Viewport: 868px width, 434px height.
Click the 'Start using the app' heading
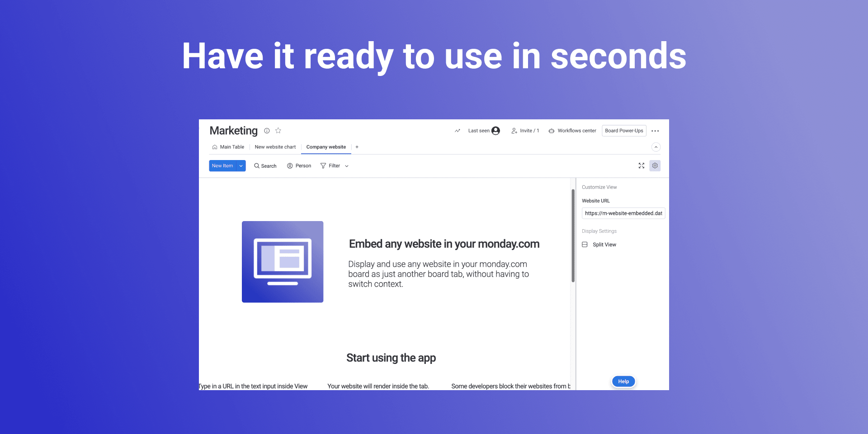point(391,358)
